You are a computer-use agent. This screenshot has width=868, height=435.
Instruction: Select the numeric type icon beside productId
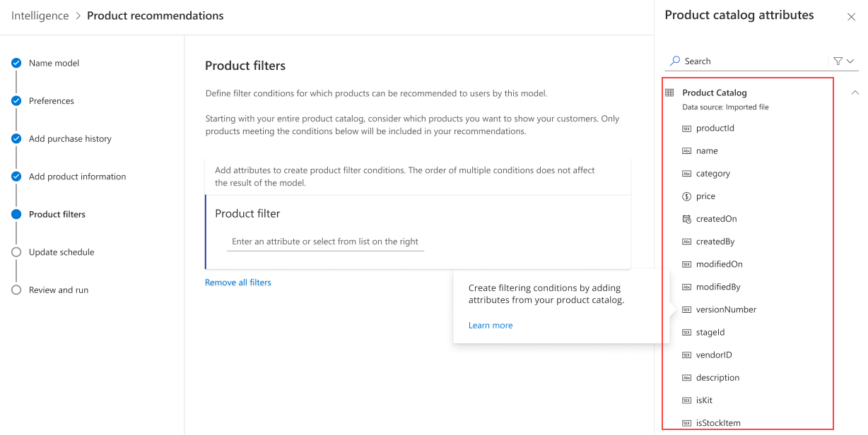[x=686, y=128]
